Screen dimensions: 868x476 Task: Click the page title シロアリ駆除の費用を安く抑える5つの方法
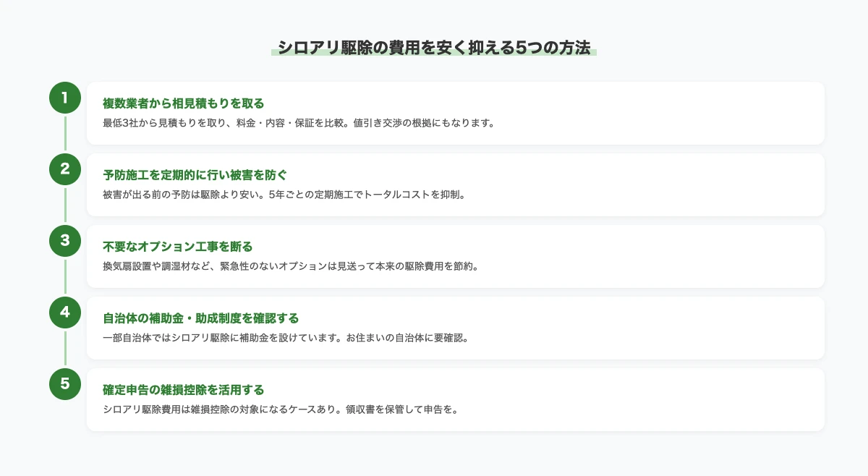click(433, 48)
